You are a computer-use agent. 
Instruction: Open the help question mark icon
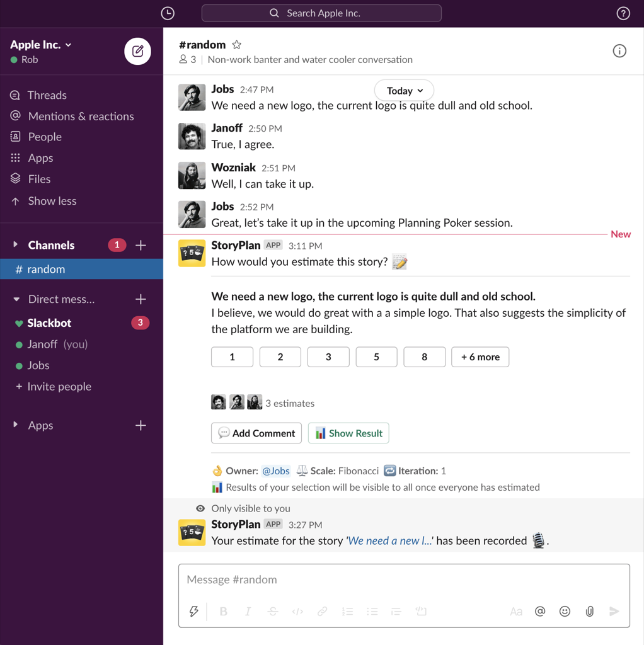coord(623,13)
